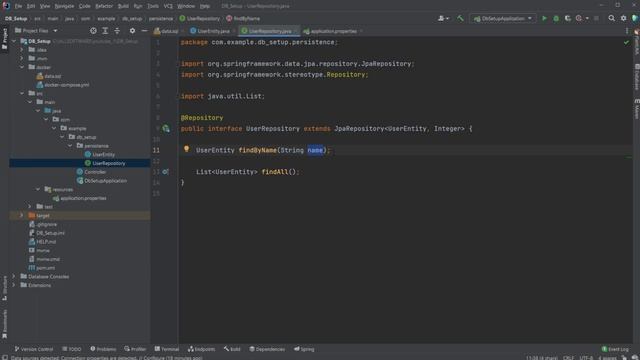Select Controller class in the project tree
The width and height of the screenshot is (640, 360).
95,172
